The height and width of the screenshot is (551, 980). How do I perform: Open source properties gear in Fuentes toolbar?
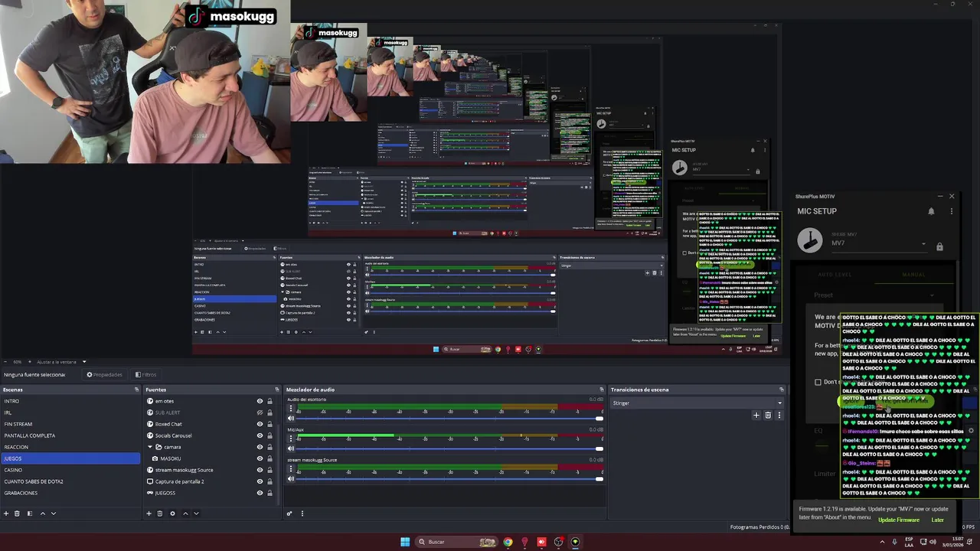tap(172, 514)
